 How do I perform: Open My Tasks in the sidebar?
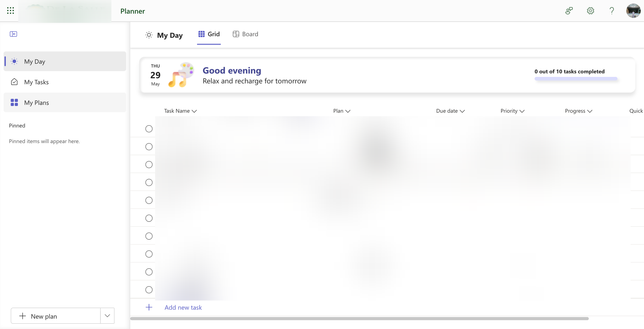(x=36, y=82)
